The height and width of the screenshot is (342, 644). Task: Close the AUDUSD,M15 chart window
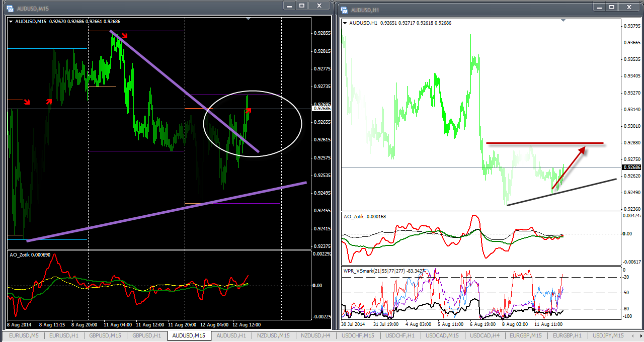coord(319,6)
